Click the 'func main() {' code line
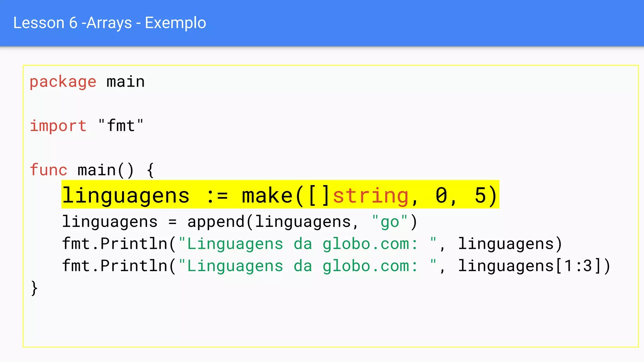Screen dimensions: 644x362 tap(92, 170)
